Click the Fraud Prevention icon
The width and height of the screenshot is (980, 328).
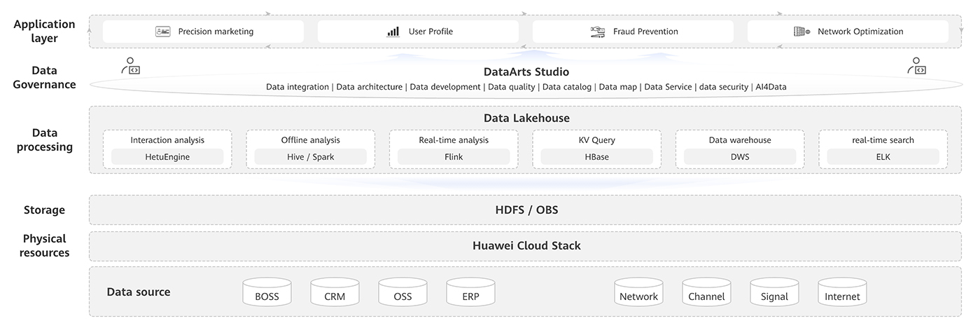(x=598, y=32)
